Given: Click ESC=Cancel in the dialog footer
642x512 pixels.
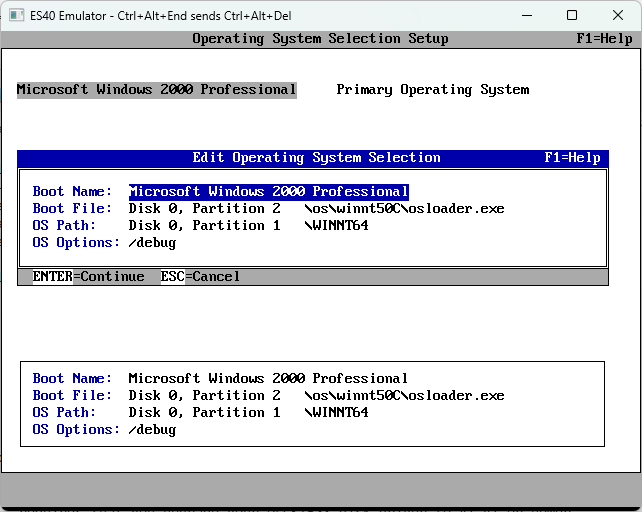Looking at the screenshot, I should coord(200,276).
